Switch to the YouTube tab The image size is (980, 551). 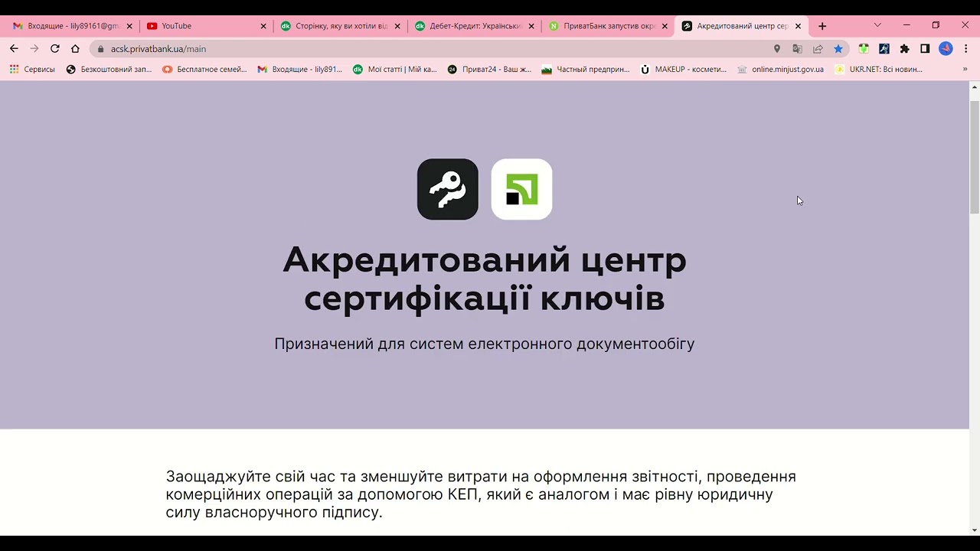coord(207,26)
